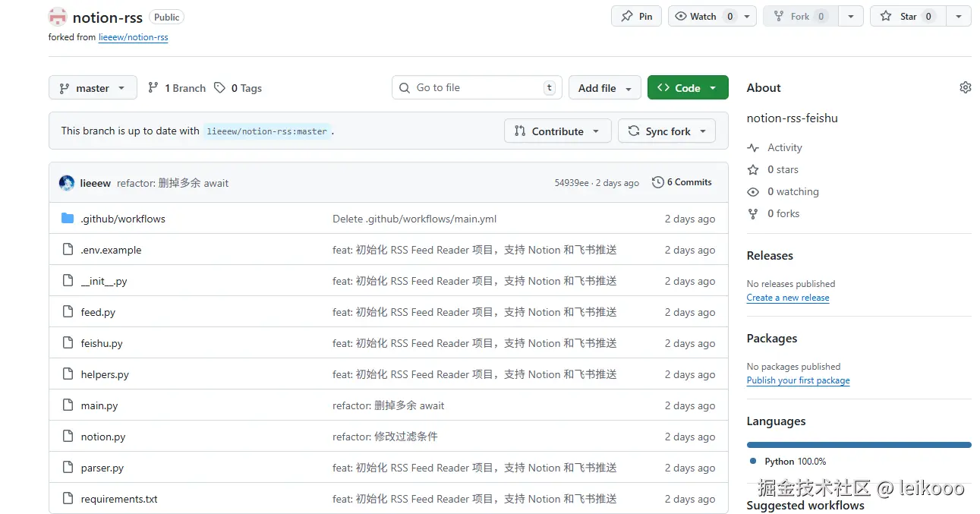Open the master branch dropdown
980x514 pixels.
coord(93,88)
